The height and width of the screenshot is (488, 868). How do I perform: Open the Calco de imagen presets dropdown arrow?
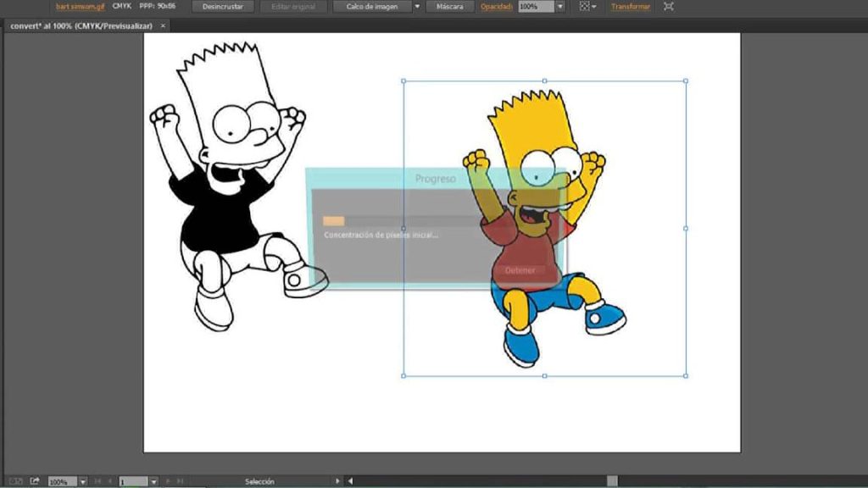[417, 7]
